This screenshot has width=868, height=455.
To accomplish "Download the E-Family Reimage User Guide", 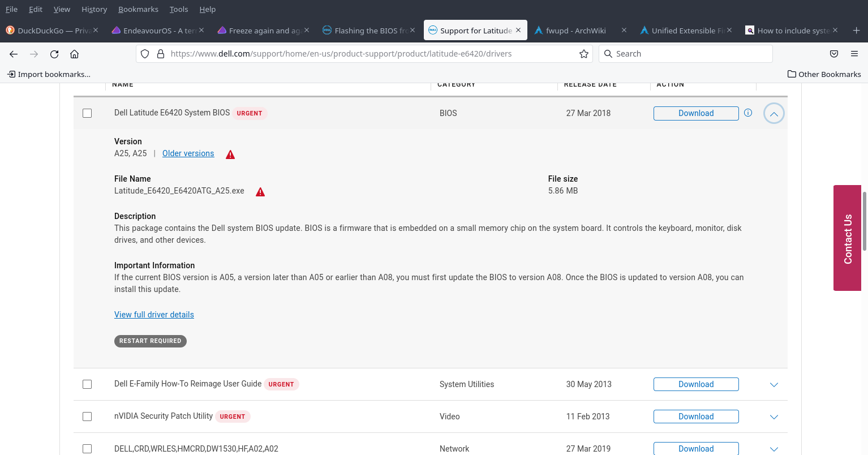I will (x=696, y=384).
